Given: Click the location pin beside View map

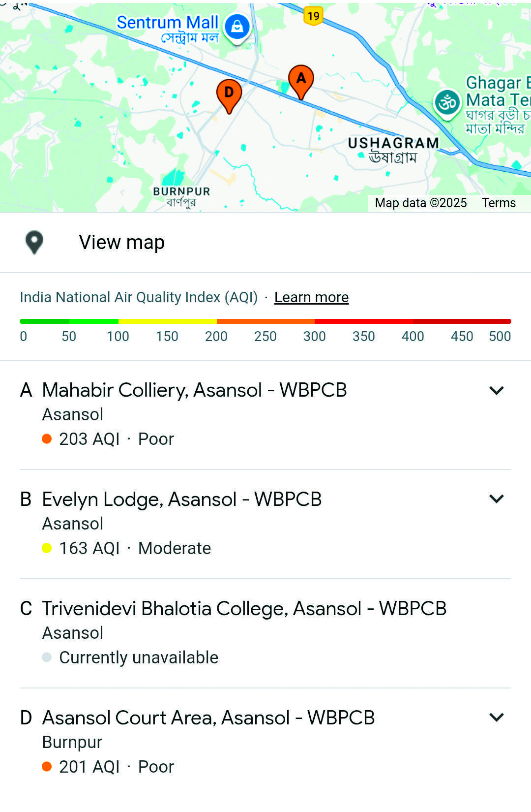Looking at the screenshot, I should (34, 242).
